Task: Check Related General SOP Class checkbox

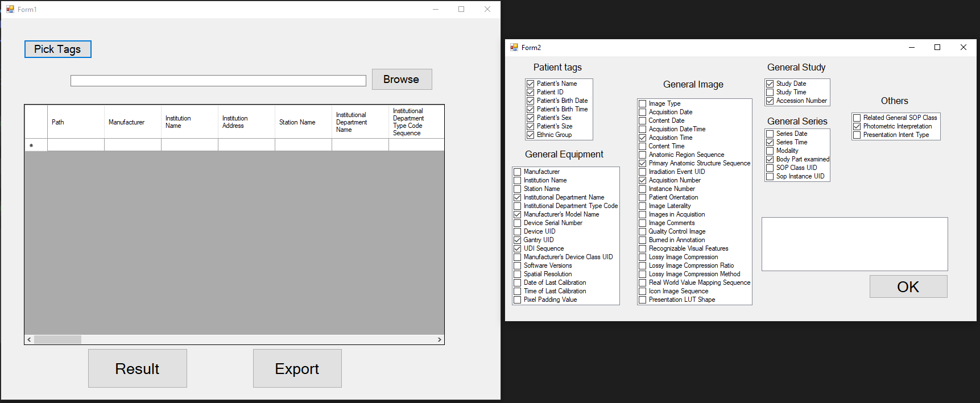Action: [857, 118]
